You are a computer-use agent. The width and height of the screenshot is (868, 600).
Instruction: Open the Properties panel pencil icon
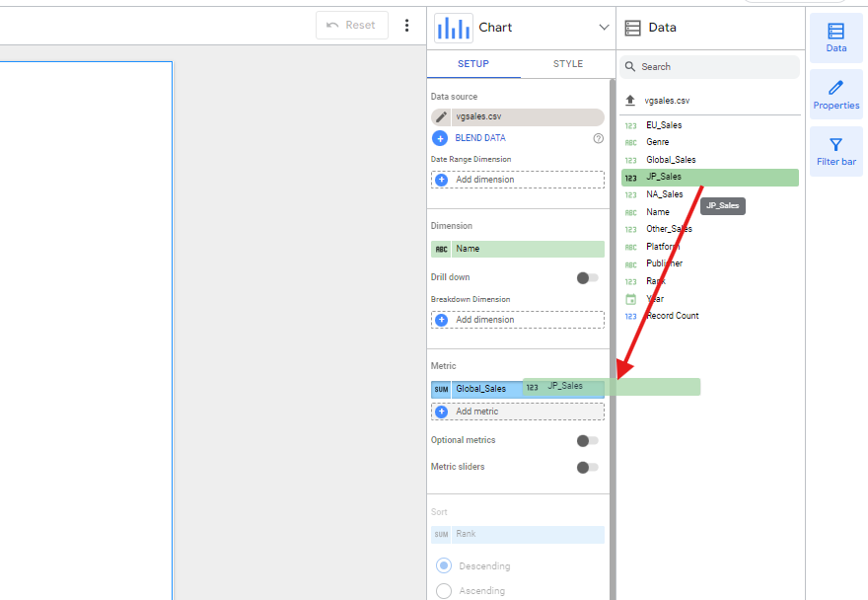point(835,95)
